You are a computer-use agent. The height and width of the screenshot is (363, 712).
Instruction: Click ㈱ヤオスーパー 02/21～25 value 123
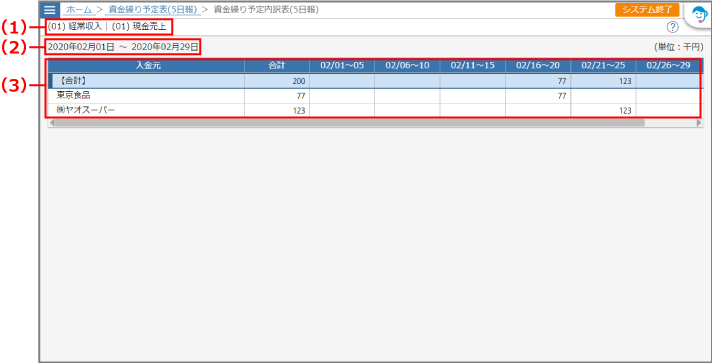[x=603, y=110]
